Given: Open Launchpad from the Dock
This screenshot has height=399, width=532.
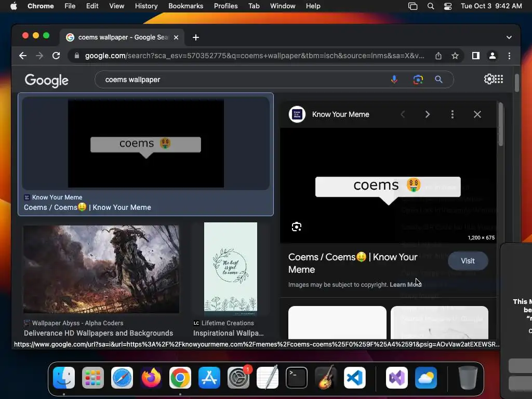Looking at the screenshot, I should click(93, 377).
